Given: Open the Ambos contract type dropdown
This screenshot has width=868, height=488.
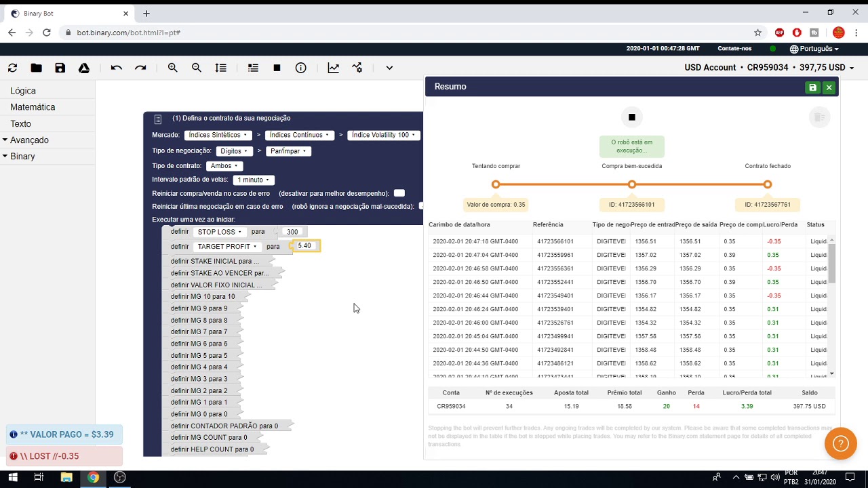Looking at the screenshot, I should (224, 166).
